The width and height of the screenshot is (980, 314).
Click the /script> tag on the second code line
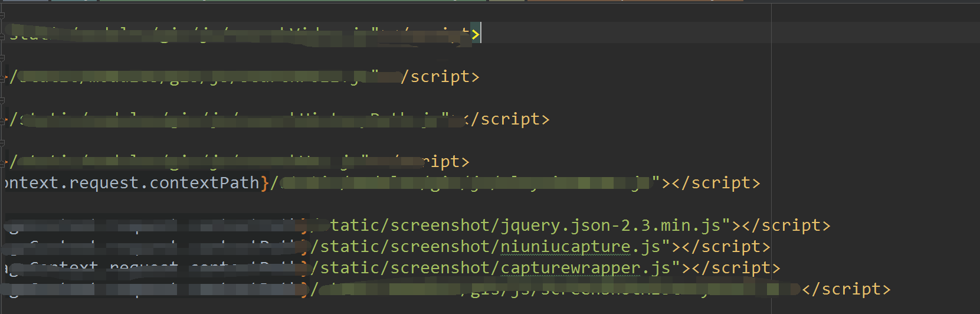pos(440,77)
